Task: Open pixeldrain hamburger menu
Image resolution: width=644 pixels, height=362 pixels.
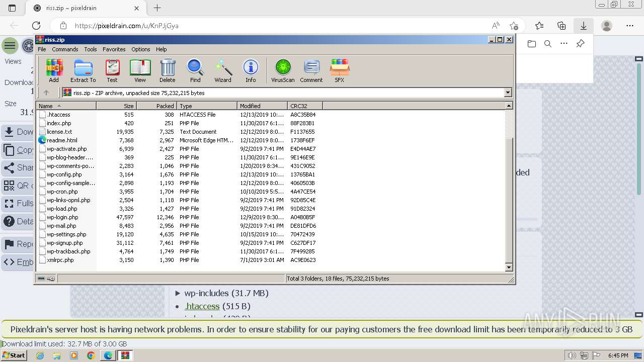Action: point(10,46)
